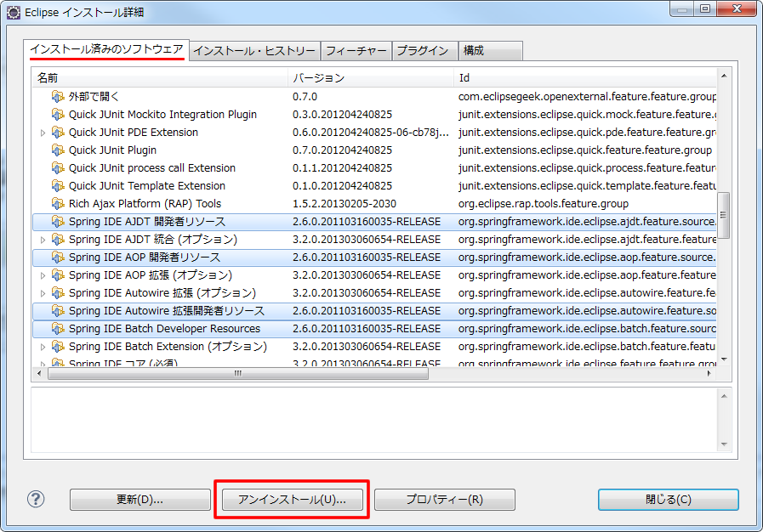Close the dialog with 閉じる(C)
763x532 pixels.
click(x=668, y=500)
